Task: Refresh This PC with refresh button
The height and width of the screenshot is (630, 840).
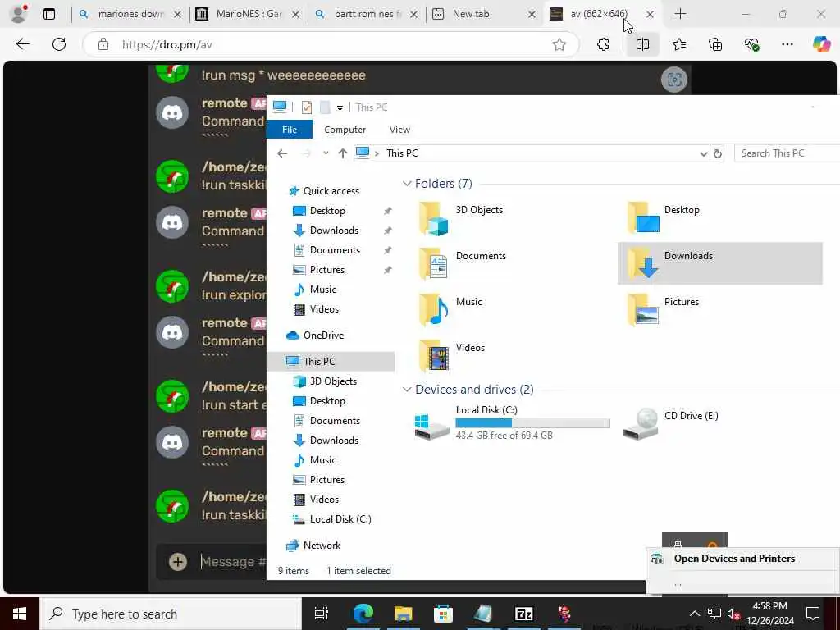Action: click(x=718, y=153)
